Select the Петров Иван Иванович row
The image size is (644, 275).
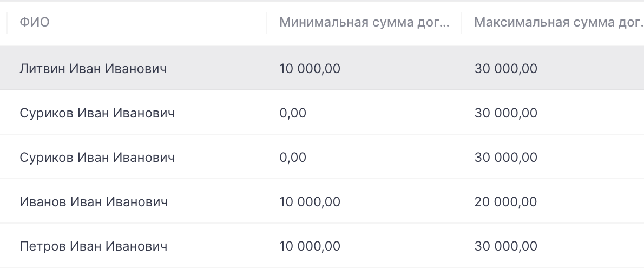94,246
